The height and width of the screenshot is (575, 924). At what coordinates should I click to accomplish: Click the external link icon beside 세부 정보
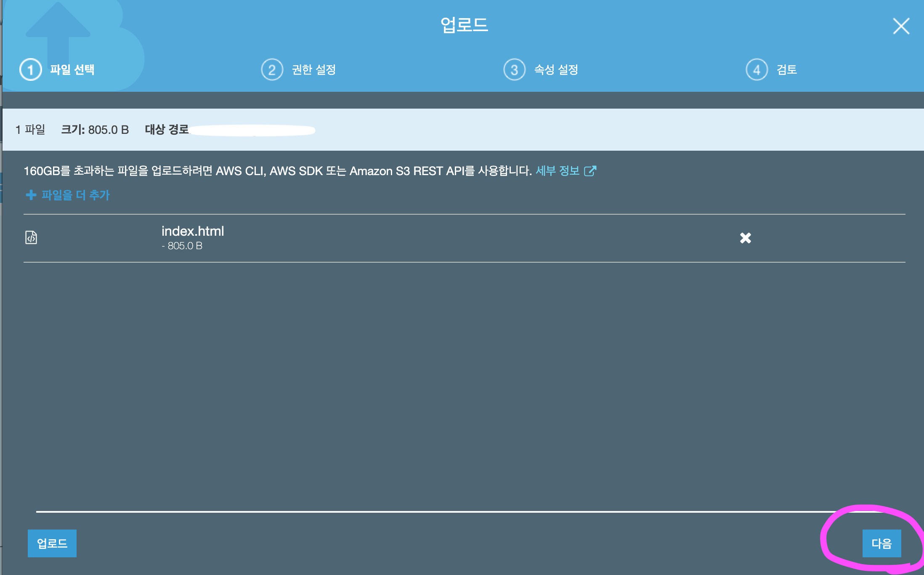(x=590, y=171)
